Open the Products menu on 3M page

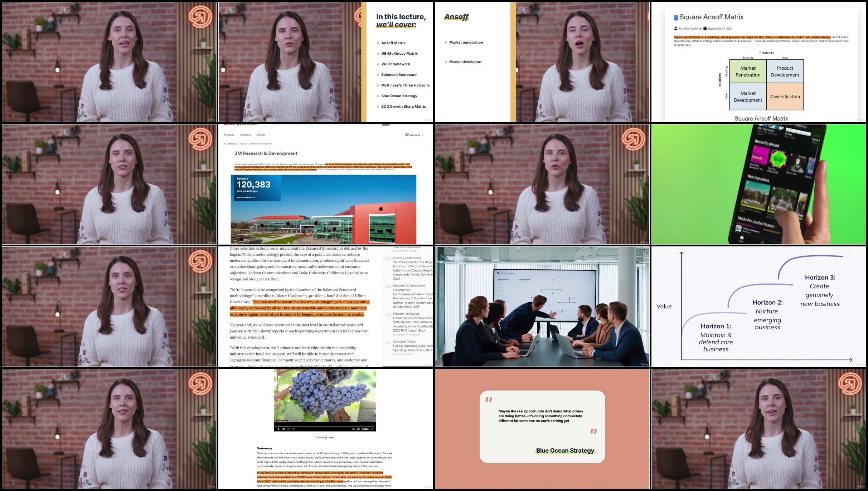[x=229, y=135]
